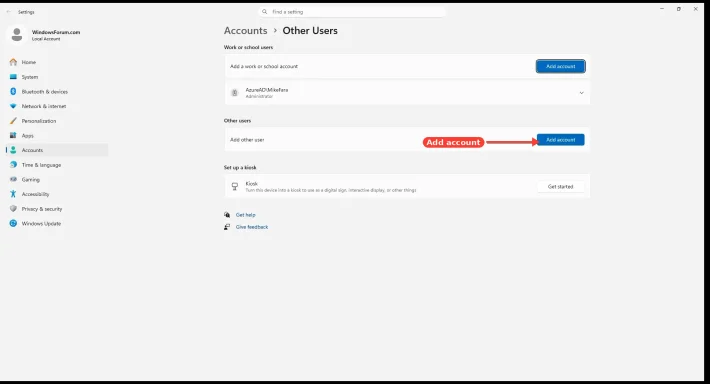The image size is (710, 384).
Task: Select the Network & internet icon
Action: point(13,106)
